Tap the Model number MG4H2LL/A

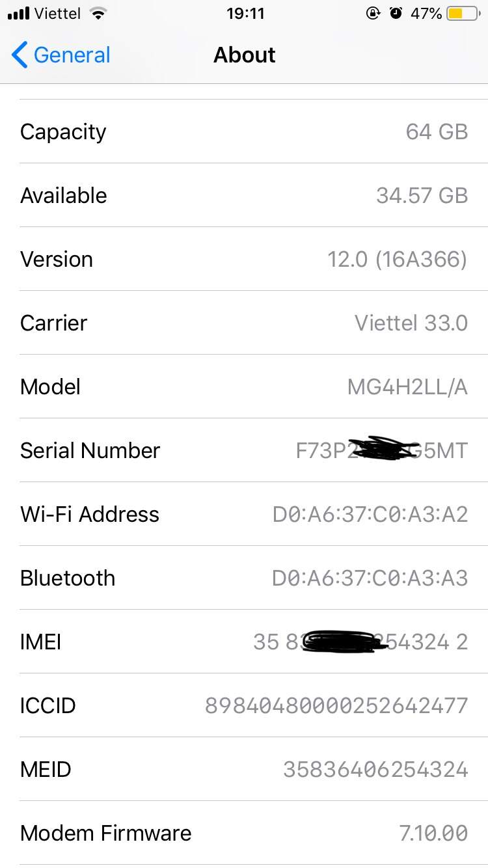(x=407, y=387)
